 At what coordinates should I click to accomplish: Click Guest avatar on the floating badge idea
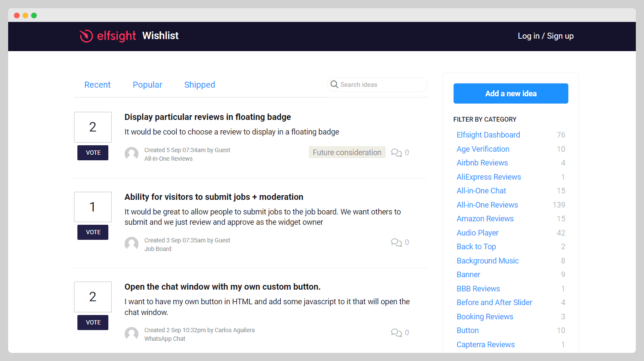click(x=132, y=154)
